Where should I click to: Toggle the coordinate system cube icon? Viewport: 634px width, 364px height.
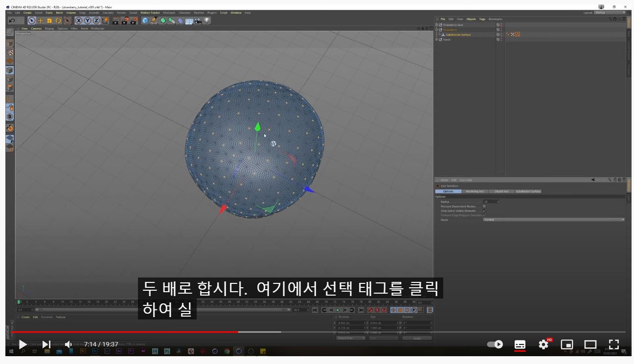coord(105,21)
